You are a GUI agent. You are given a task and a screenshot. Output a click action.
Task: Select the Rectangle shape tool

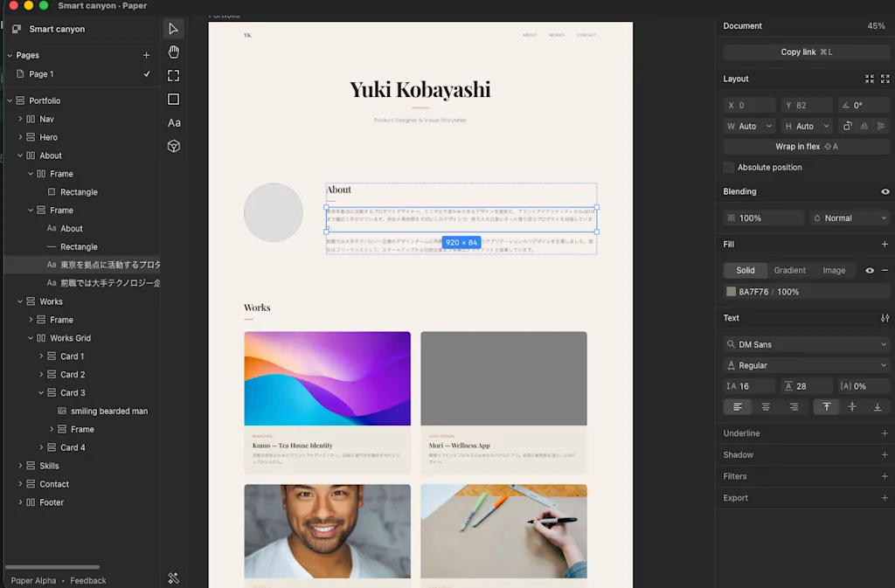(x=174, y=100)
